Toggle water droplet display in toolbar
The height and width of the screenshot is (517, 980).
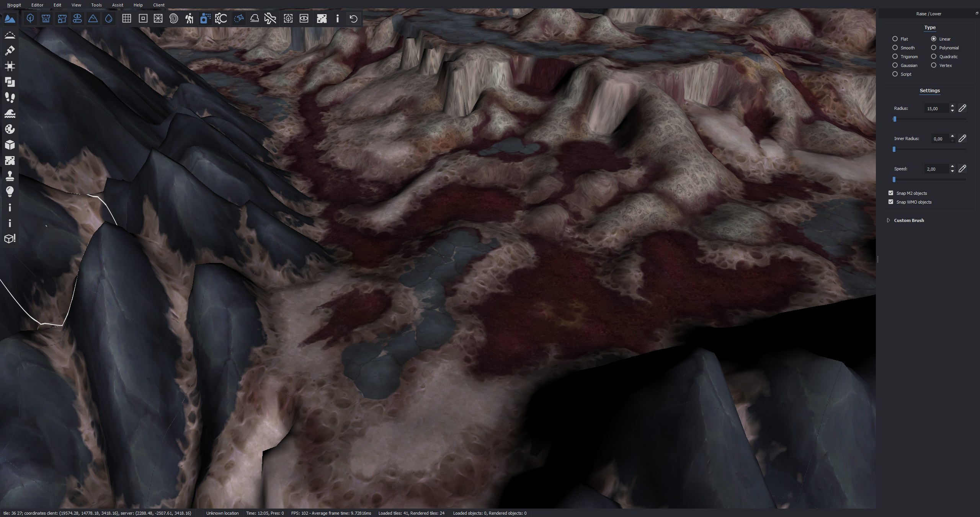109,18
